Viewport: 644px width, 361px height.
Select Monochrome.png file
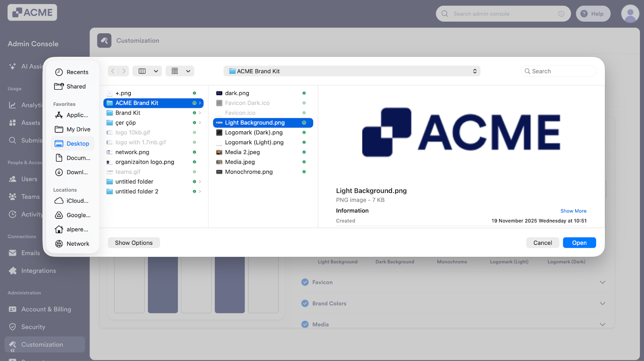pyautogui.click(x=263, y=172)
